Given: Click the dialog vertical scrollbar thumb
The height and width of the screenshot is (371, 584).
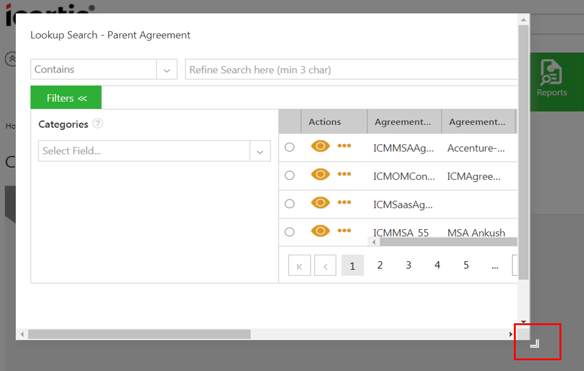Looking at the screenshot, I should pos(523,152).
